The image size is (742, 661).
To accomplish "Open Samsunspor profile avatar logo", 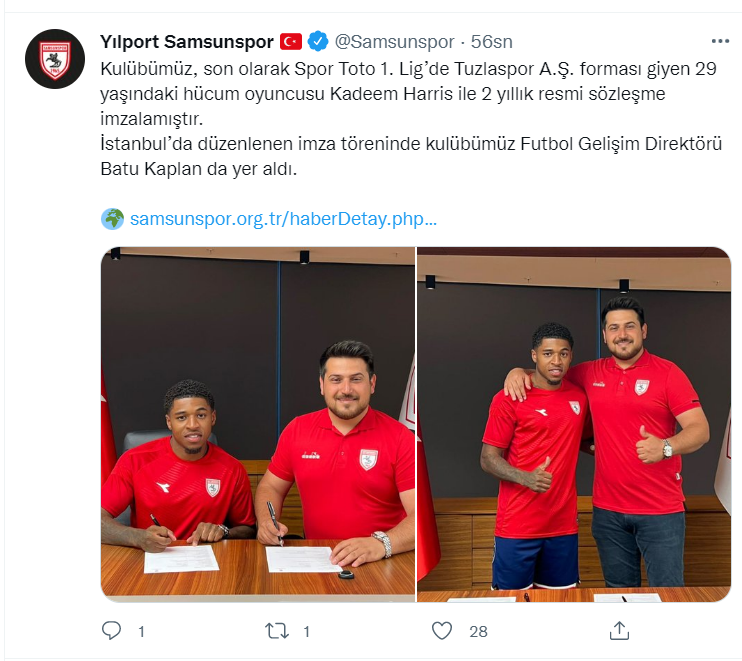I will tap(55, 59).
